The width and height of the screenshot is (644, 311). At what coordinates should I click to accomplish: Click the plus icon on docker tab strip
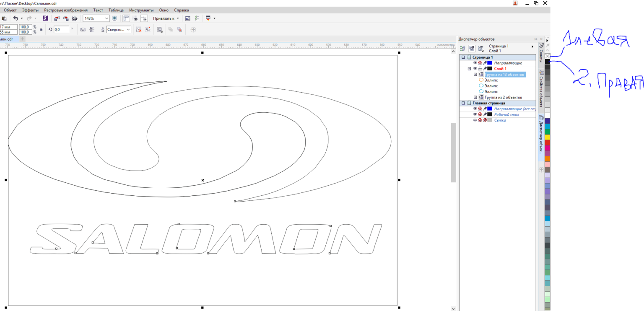coord(541,170)
